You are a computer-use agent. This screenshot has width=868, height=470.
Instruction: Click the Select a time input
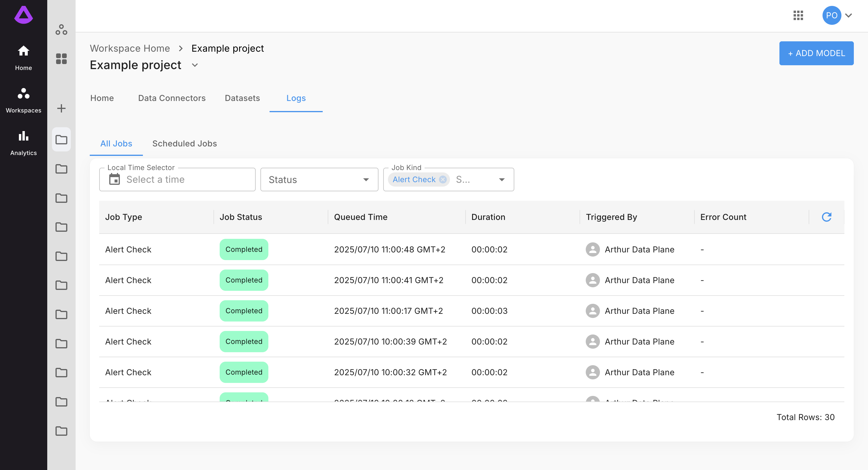point(177,179)
